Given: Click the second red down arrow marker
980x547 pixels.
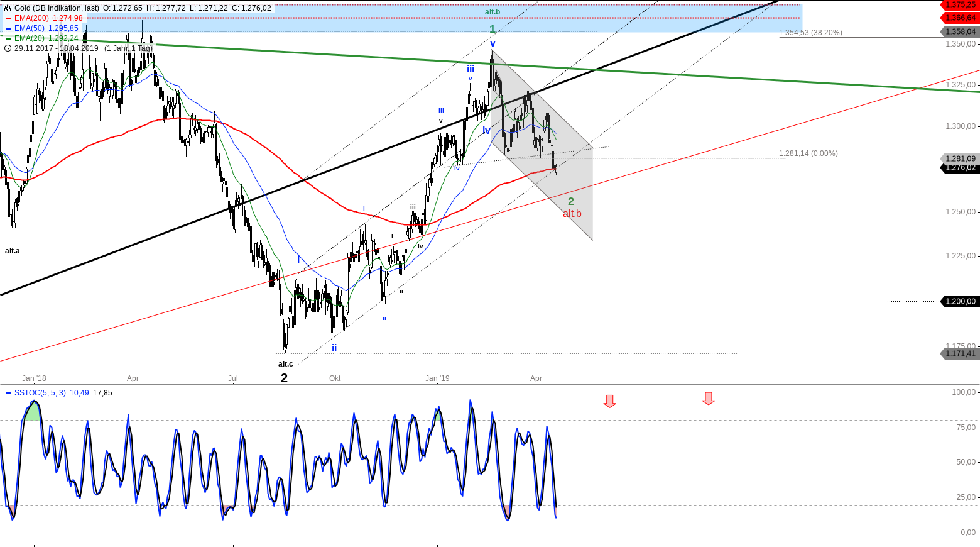Looking at the screenshot, I should pyautogui.click(x=709, y=399).
